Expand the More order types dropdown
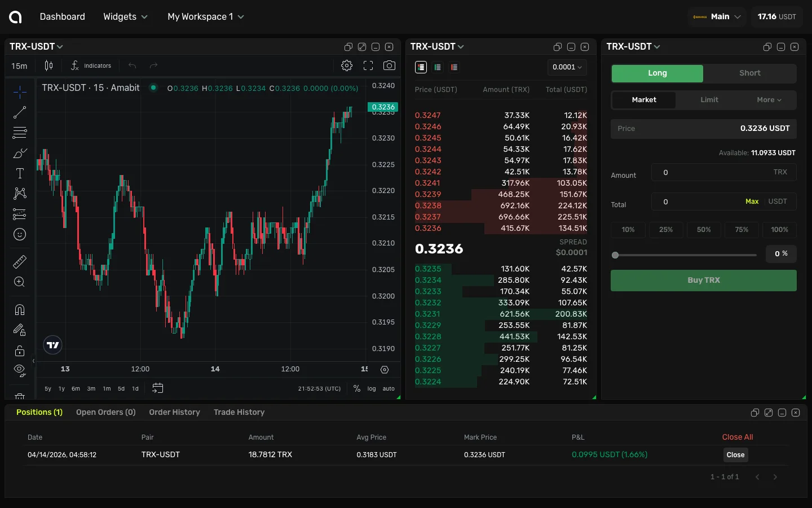 coord(768,100)
